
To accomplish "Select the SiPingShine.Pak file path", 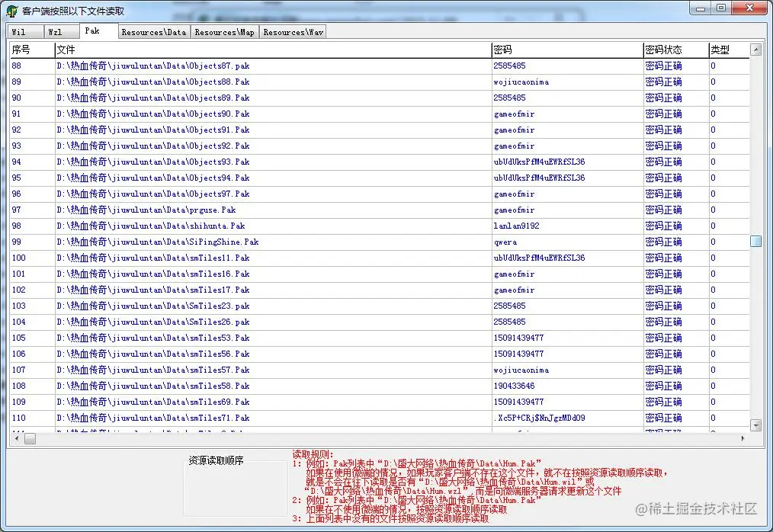I will click(x=158, y=242).
